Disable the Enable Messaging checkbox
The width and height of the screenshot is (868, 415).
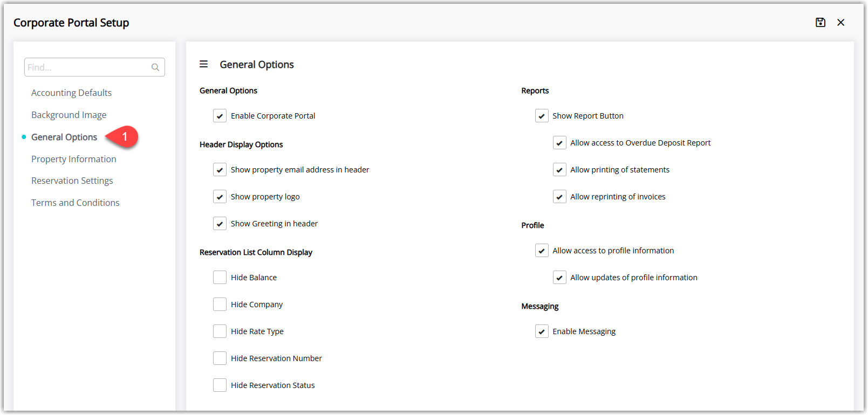[542, 331]
